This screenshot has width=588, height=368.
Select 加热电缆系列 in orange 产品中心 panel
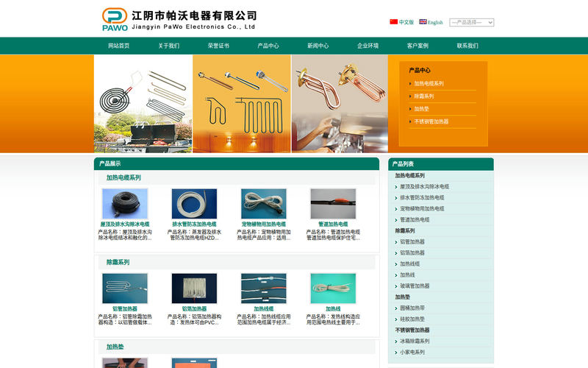429,84
